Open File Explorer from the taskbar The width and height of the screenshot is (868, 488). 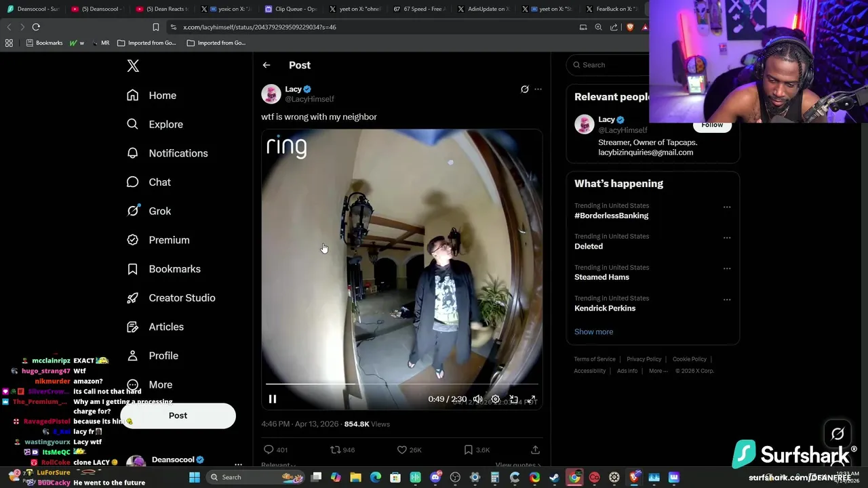(355, 477)
